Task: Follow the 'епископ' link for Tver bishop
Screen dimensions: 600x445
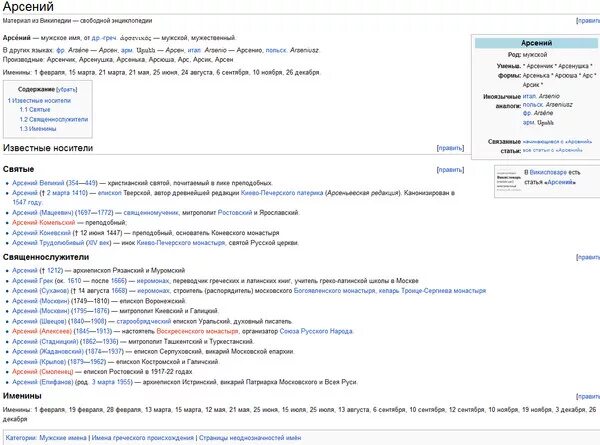Action: tap(109, 193)
